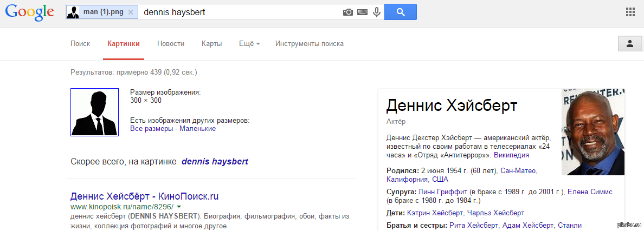Click the Google logo

click(x=29, y=13)
